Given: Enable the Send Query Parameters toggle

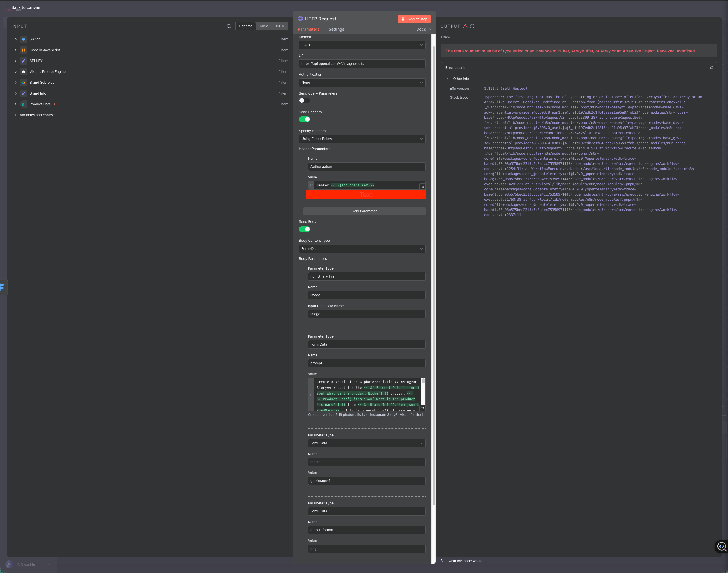Looking at the screenshot, I should pyautogui.click(x=304, y=101).
